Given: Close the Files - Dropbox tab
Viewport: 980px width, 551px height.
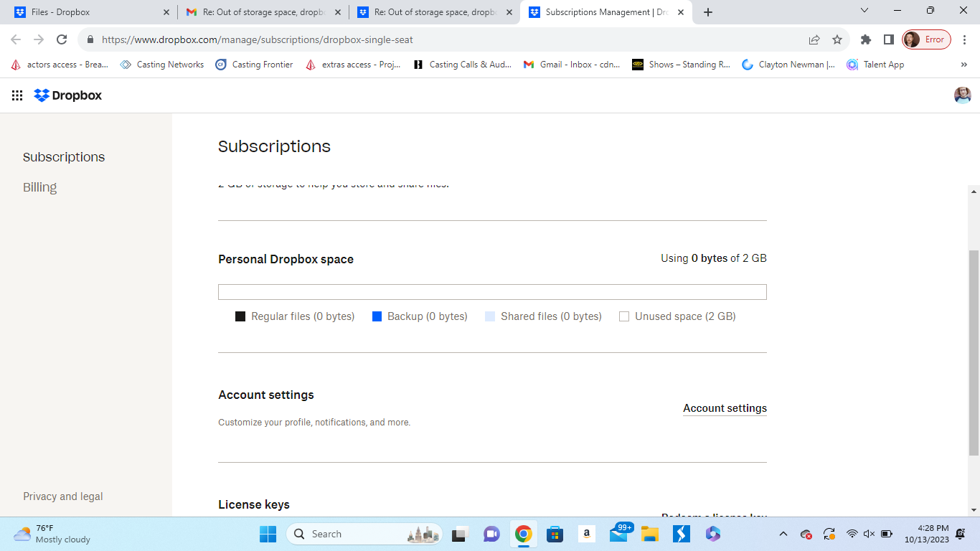Looking at the screenshot, I should 167,12.
